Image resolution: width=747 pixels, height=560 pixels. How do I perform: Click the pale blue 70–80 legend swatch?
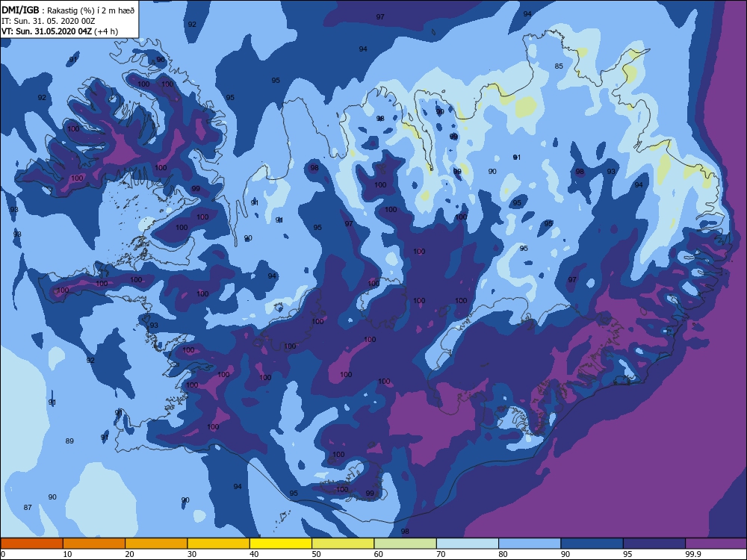(x=468, y=544)
